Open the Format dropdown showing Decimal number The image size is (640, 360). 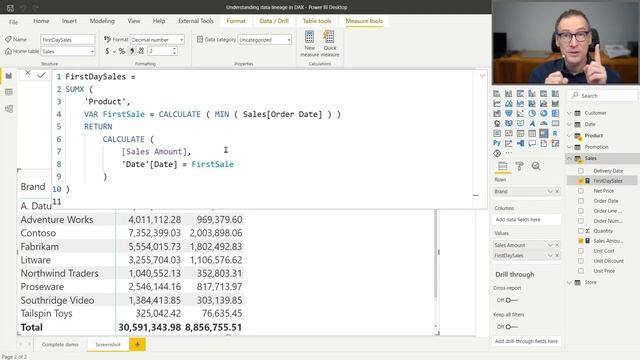pyautogui.click(x=157, y=40)
